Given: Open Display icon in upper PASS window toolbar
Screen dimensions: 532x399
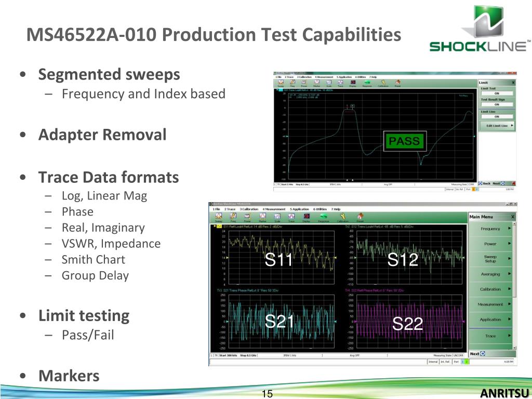Looking at the screenshot, I should (x=353, y=84).
